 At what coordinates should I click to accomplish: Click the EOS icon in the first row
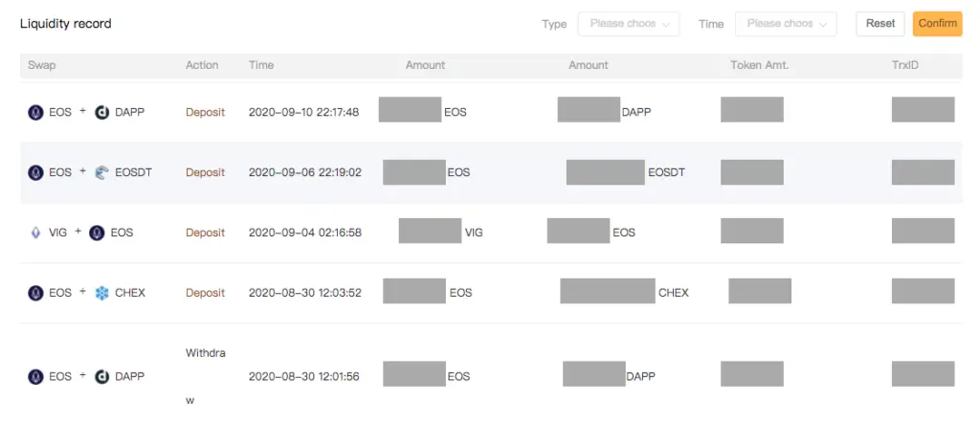tap(35, 113)
